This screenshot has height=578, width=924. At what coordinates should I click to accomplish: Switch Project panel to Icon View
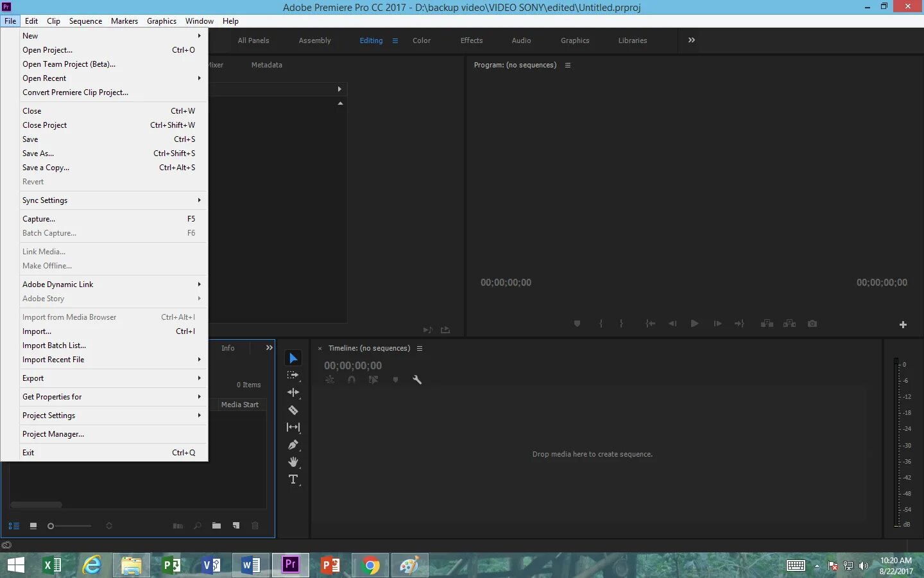(33, 525)
